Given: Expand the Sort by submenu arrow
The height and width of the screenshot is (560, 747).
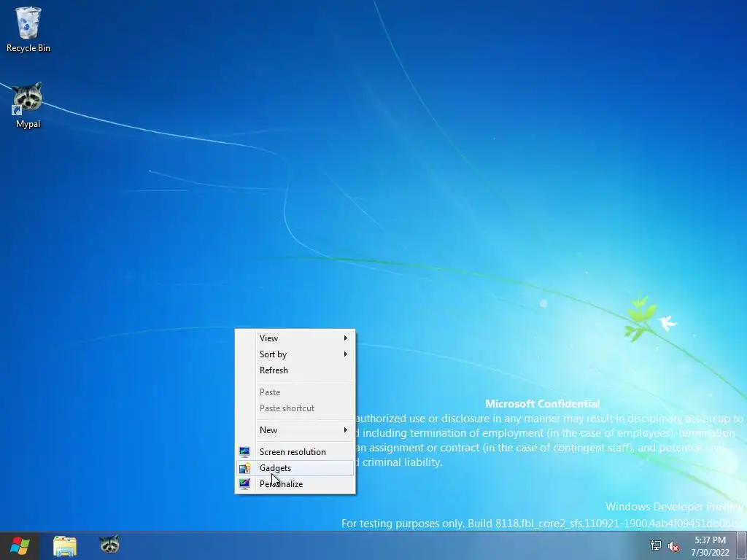Looking at the screenshot, I should (345, 354).
